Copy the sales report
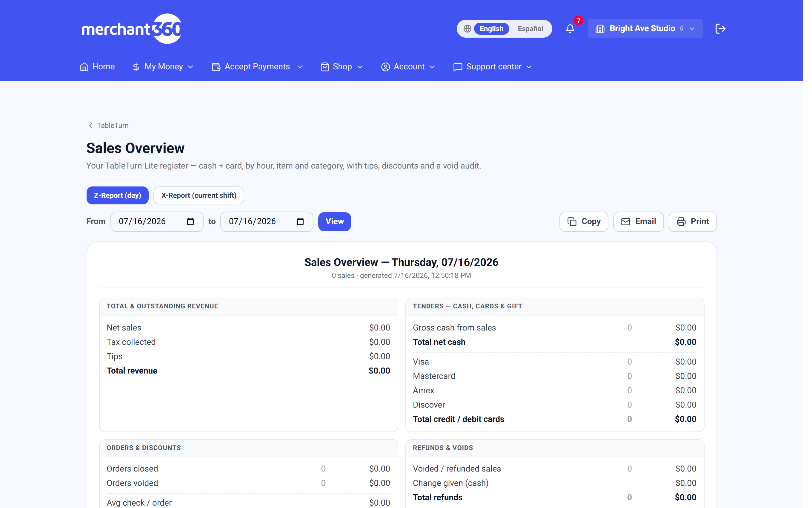The image size is (812, 508). 584,222
